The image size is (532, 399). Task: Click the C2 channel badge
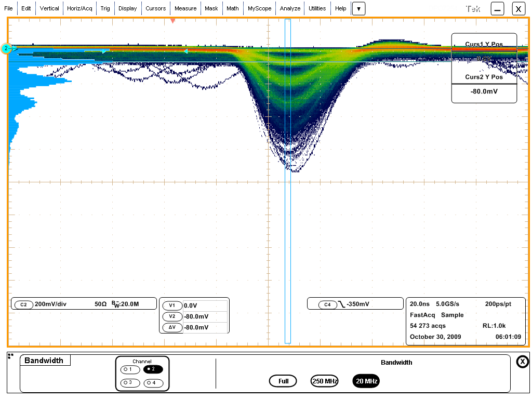tap(23, 304)
